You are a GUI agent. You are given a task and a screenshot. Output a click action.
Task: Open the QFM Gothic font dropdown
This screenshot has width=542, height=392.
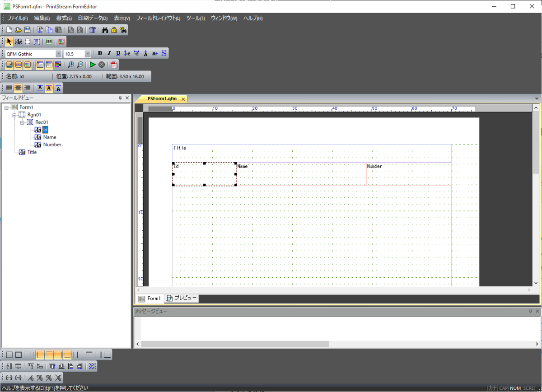58,54
